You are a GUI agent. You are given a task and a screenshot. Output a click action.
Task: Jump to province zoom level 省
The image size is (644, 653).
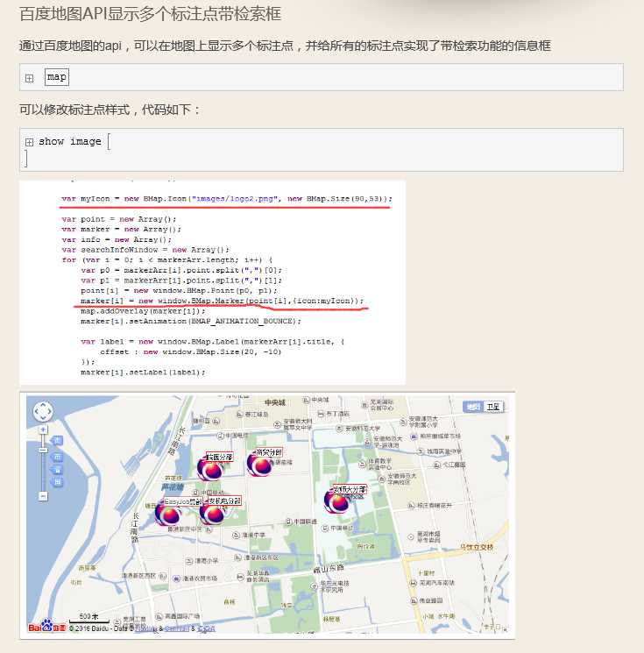click(57, 470)
